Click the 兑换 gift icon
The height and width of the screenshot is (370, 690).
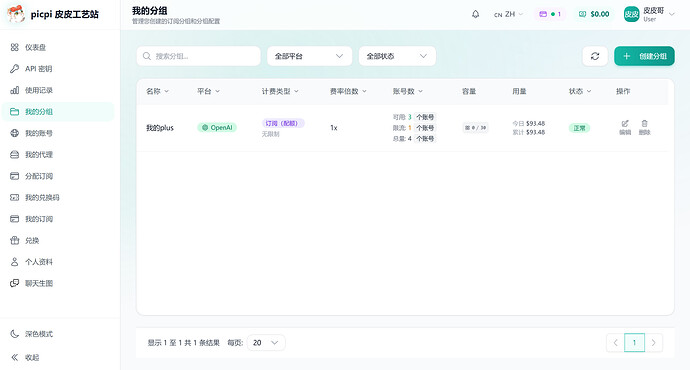(x=15, y=240)
